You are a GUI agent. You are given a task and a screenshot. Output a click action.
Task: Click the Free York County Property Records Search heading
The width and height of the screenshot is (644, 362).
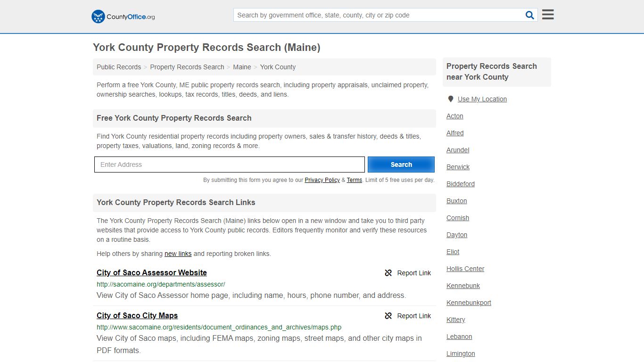174,118
